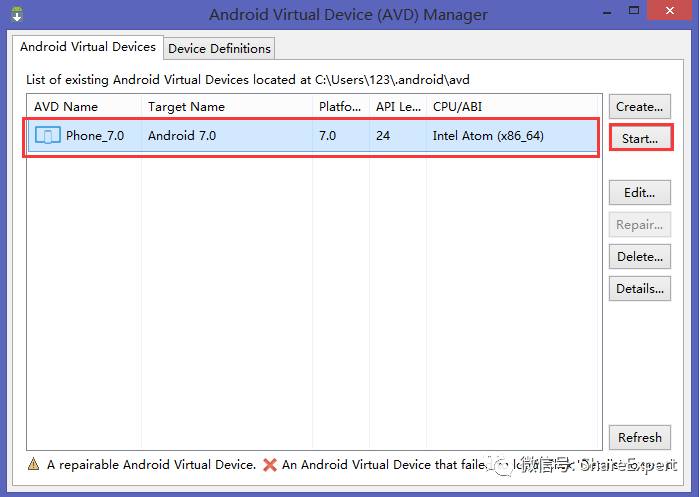Click the Platform column header
699x497 pixels.
(341, 107)
